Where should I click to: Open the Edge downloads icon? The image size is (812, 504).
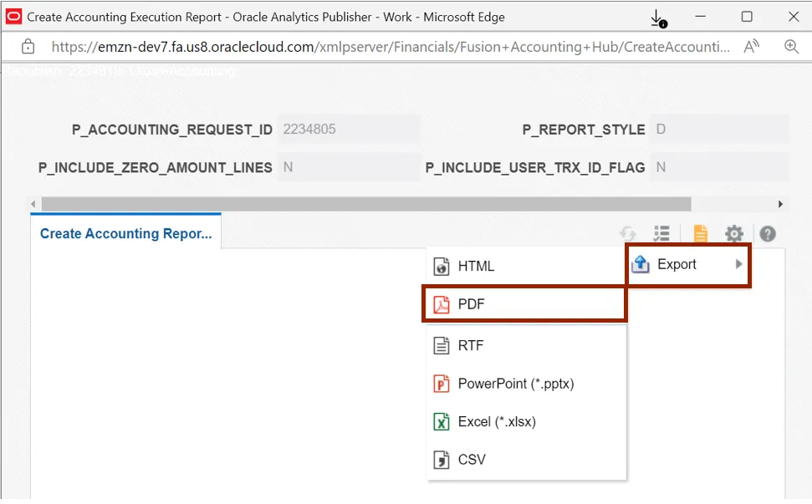[x=658, y=18]
